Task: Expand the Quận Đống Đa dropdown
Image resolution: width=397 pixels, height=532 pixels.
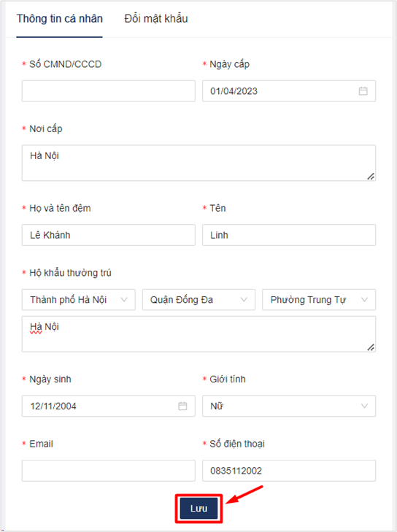Action: [198, 300]
